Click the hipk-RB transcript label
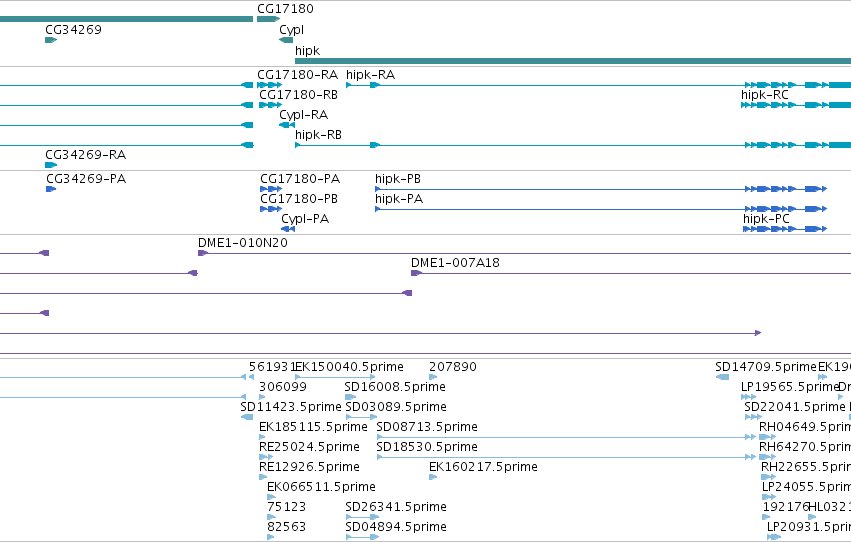The width and height of the screenshot is (851, 542). [319, 135]
